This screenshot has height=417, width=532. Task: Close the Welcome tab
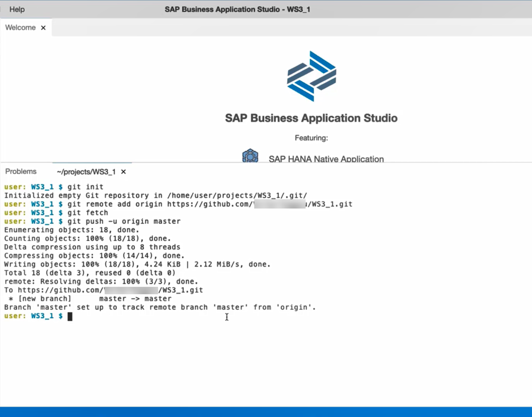click(x=43, y=27)
